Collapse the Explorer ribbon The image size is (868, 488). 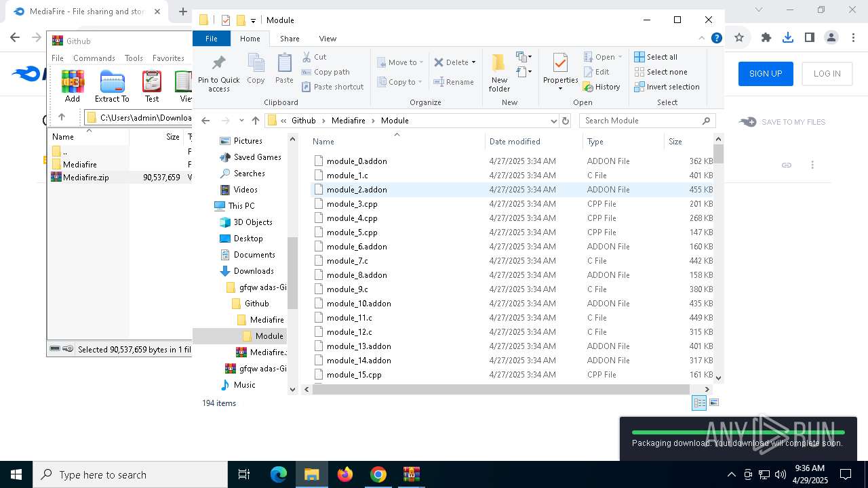pos(702,39)
